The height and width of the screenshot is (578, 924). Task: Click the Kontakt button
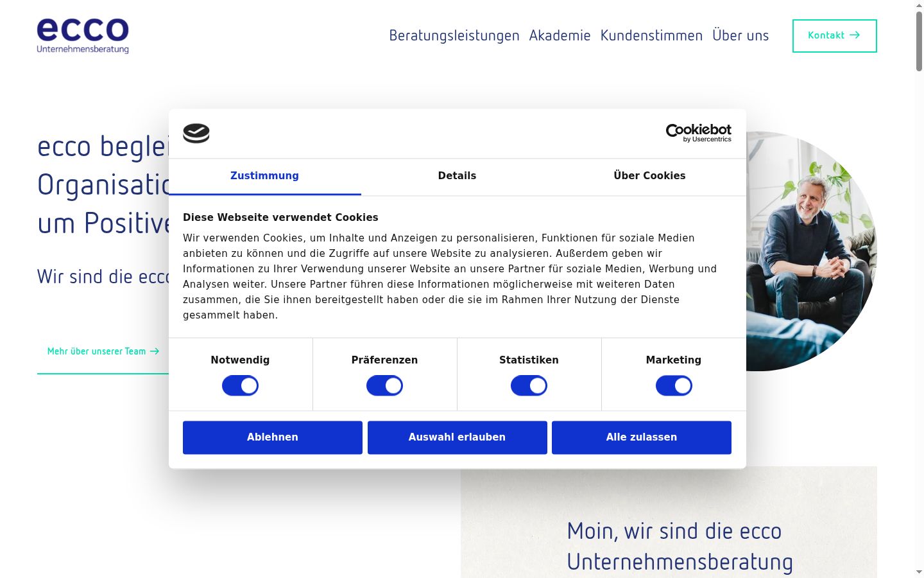pos(835,36)
